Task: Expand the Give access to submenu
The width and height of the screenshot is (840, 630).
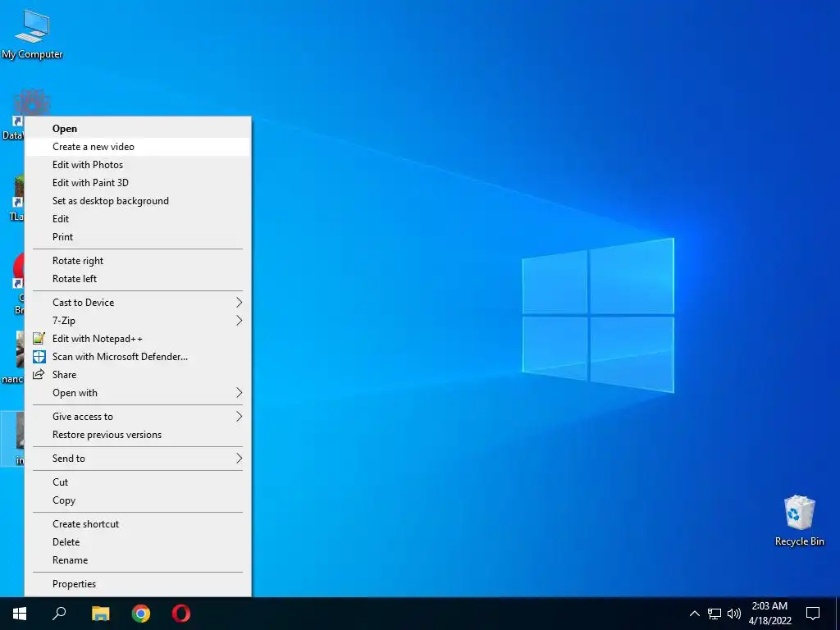Action: [138, 416]
